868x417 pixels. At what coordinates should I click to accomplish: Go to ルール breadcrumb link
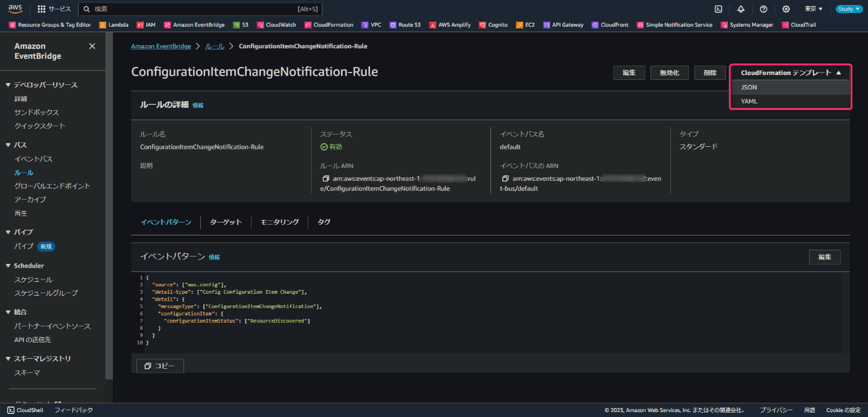tap(215, 46)
